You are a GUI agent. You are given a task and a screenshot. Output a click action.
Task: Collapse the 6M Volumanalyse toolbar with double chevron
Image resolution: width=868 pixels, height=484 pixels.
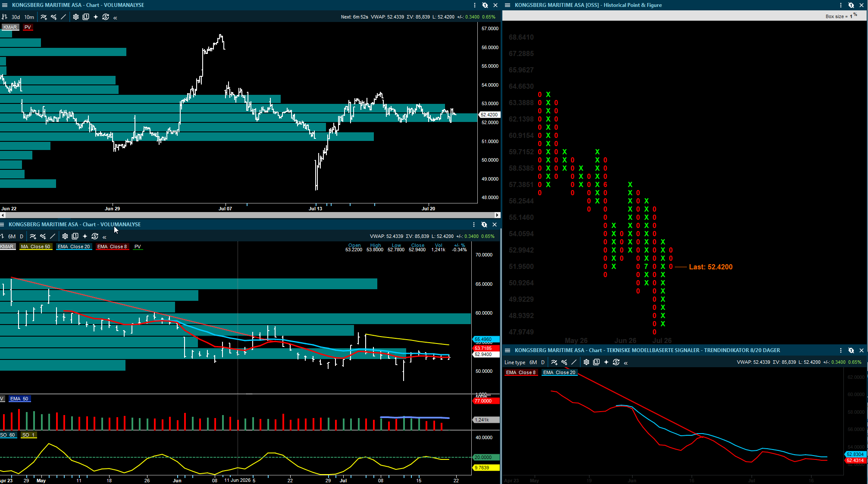(104, 237)
